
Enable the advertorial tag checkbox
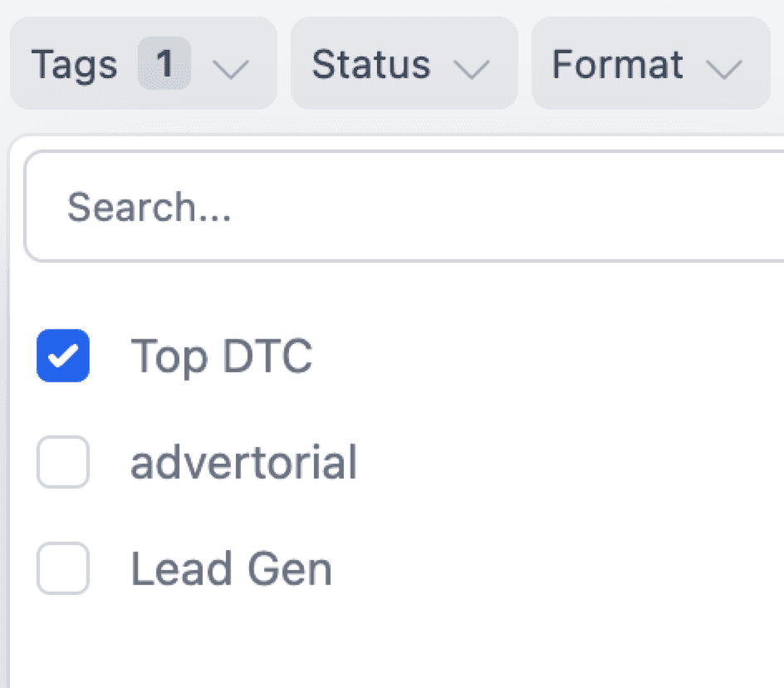[63, 462]
